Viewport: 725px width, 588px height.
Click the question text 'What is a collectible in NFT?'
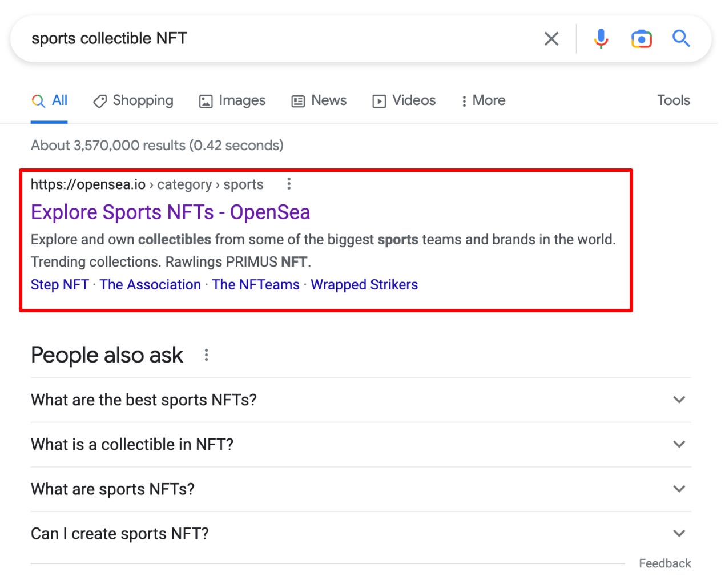tap(132, 444)
